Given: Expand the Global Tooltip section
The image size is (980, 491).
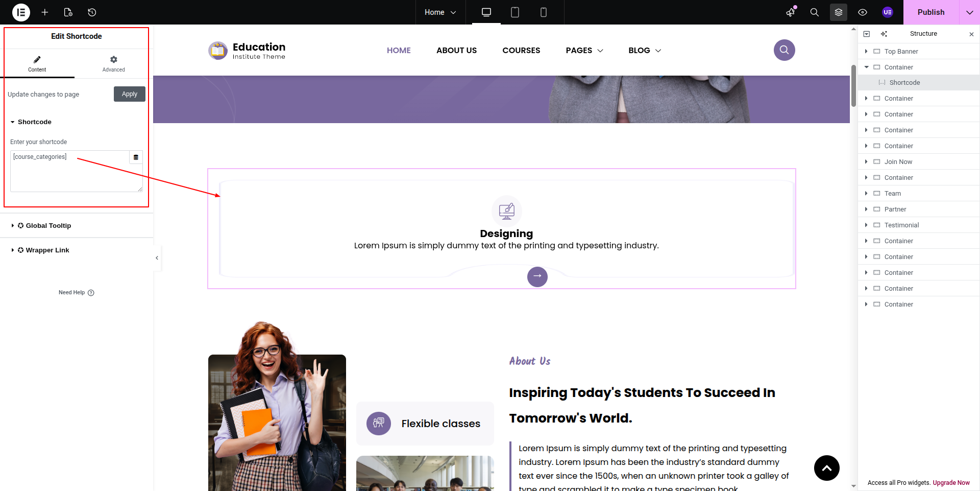Looking at the screenshot, I should pyautogui.click(x=48, y=226).
